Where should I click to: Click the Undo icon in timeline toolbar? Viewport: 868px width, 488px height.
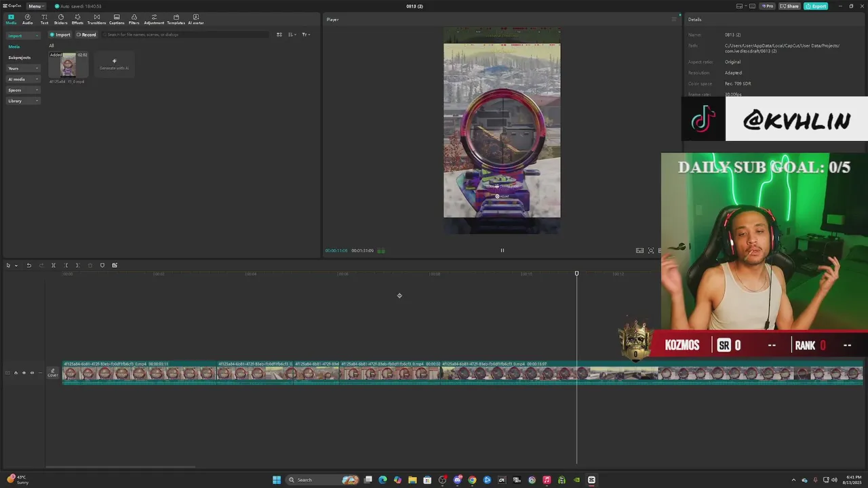tap(28, 265)
